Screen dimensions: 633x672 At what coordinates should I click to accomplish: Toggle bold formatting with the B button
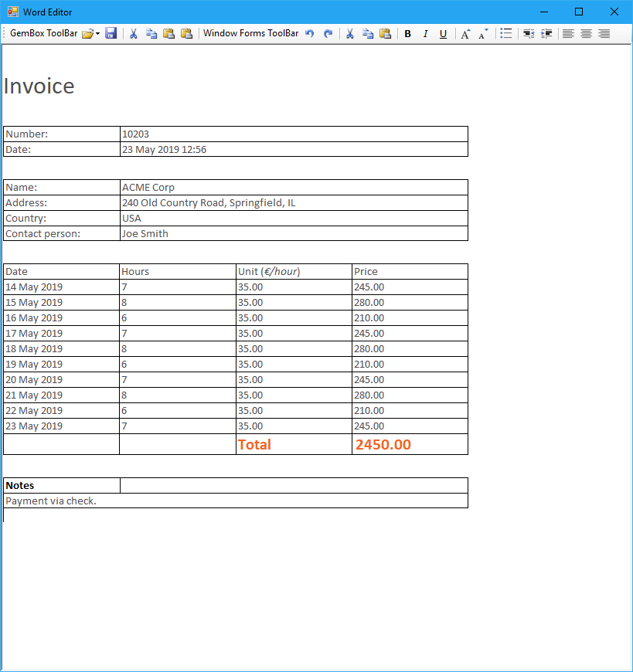tap(407, 33)
